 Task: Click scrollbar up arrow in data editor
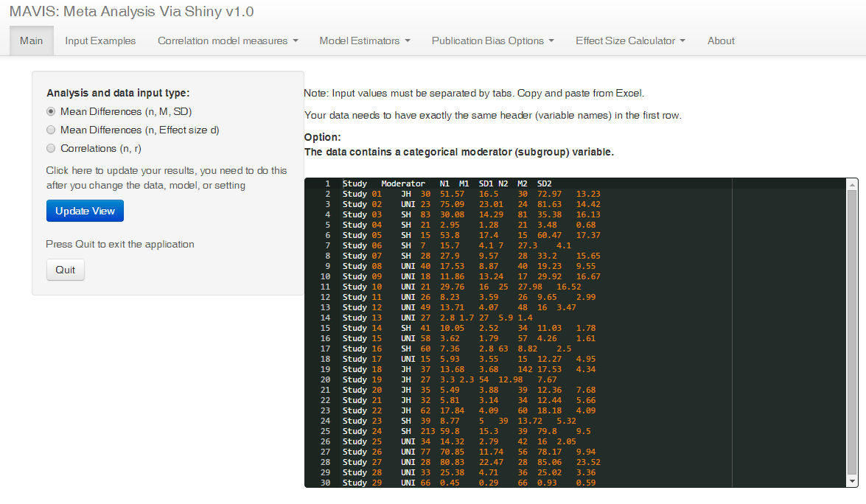(x=852, y=184)
